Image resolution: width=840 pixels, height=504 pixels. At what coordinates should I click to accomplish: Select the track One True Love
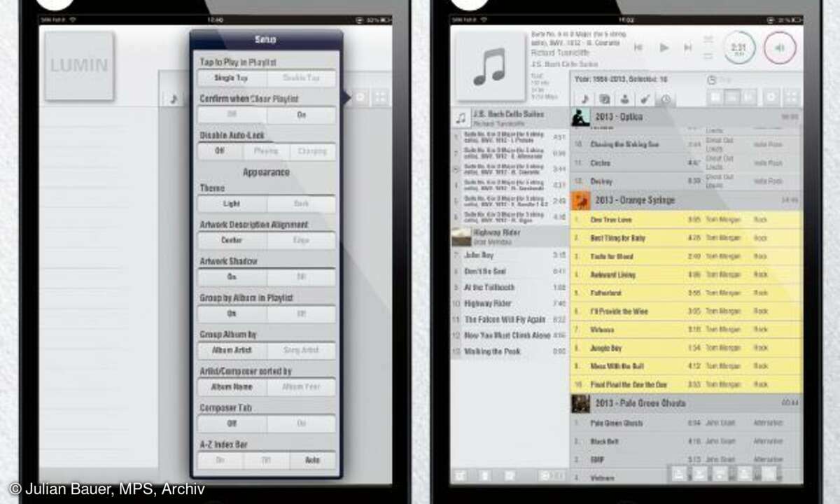tap(686, 220)
